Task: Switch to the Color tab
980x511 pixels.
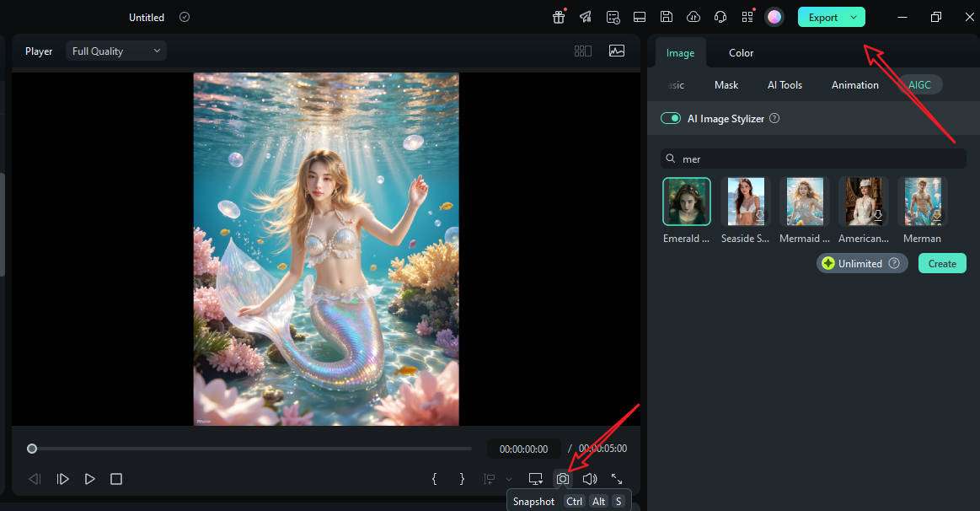Action: 742,53
